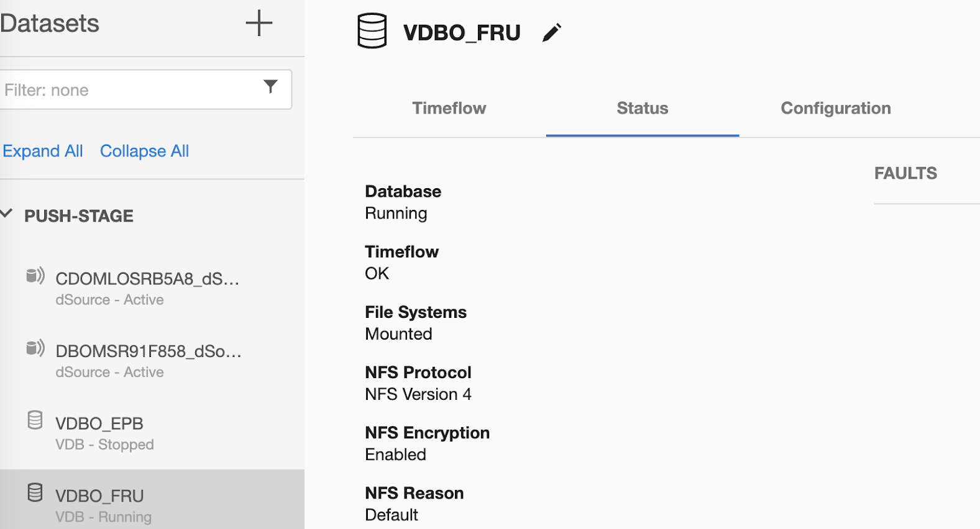Click the funnel filter icon
980x529 pixels.
270,87
